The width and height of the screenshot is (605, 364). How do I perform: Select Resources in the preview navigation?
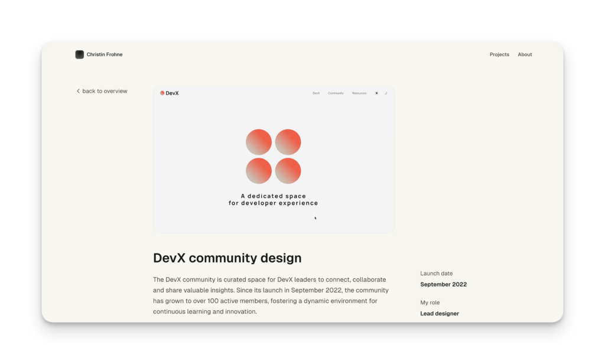[359, 93]
